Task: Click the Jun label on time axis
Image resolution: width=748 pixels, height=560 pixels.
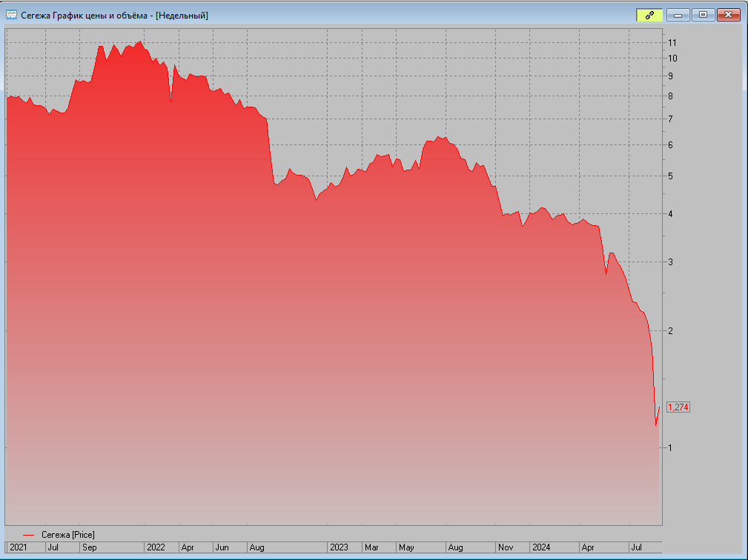Action: tap(222, 547)
